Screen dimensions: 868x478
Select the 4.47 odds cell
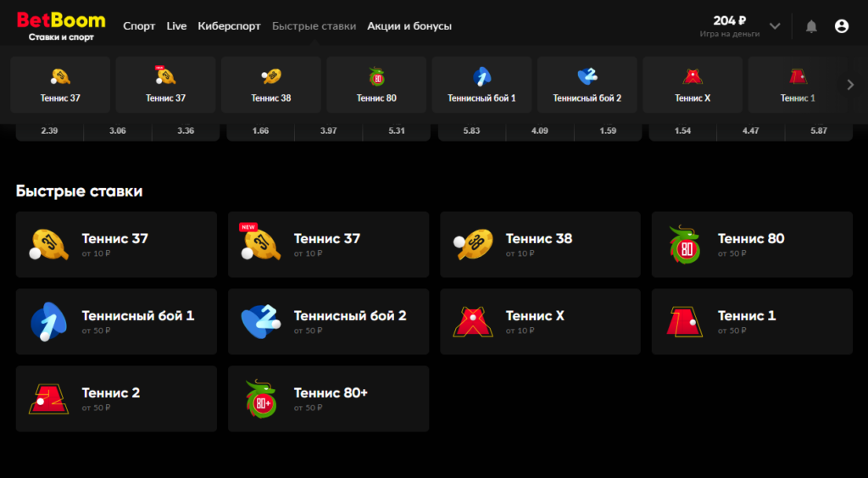[751, 131]
